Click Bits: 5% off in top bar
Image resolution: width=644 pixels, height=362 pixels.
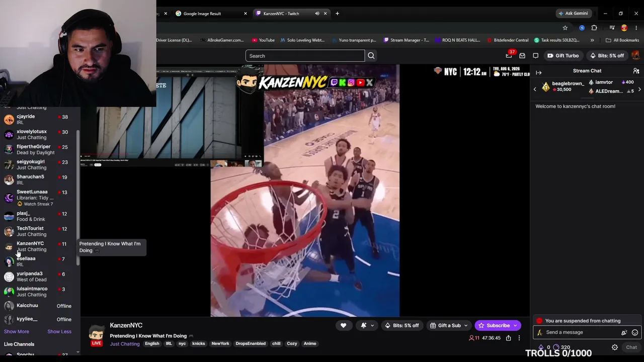coord(606,56)
